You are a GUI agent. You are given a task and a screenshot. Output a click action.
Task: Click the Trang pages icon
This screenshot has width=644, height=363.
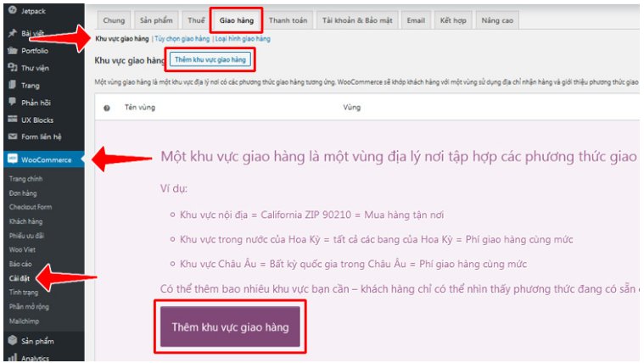tap(11, 85)
